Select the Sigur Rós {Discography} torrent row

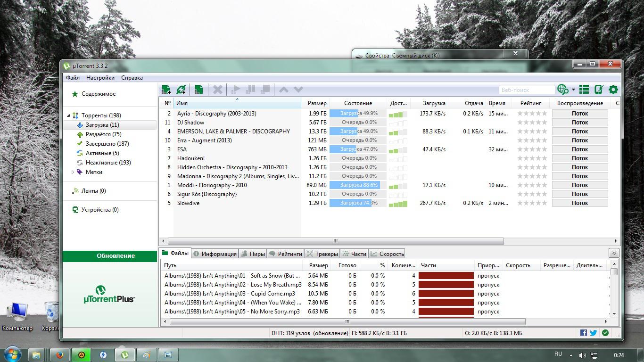click(x=389, y=194)
